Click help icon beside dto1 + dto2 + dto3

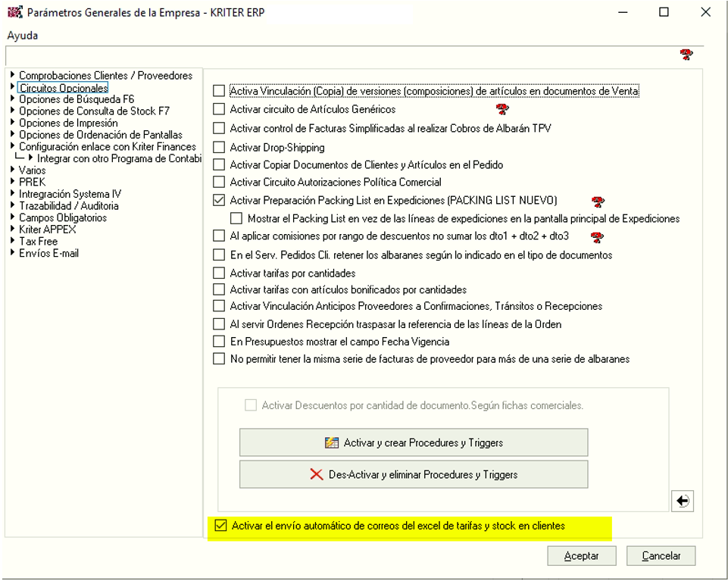(x=598, y=237)
